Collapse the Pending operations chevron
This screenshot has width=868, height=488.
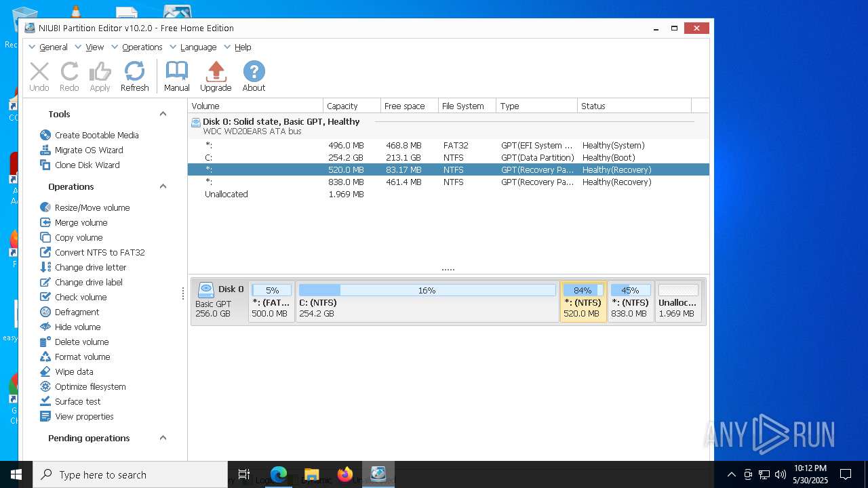pyautogui.click(x=163, y=438)
